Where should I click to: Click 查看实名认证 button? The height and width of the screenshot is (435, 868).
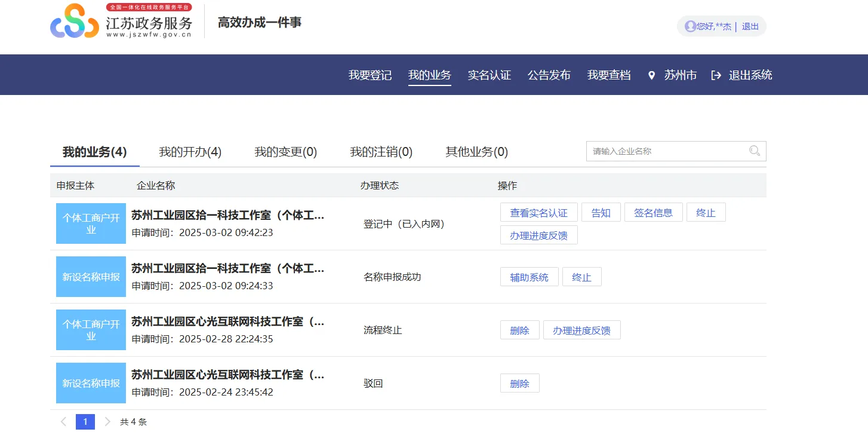click(x=538, y=213)
